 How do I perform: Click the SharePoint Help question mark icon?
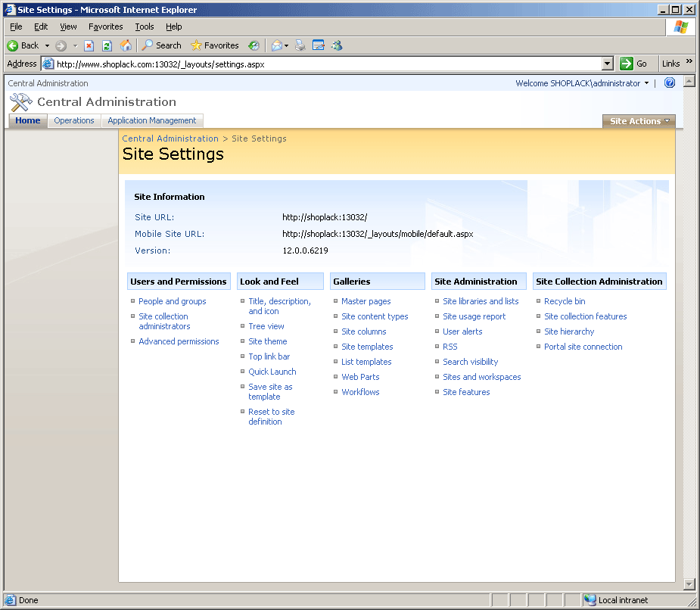[670, 82]
